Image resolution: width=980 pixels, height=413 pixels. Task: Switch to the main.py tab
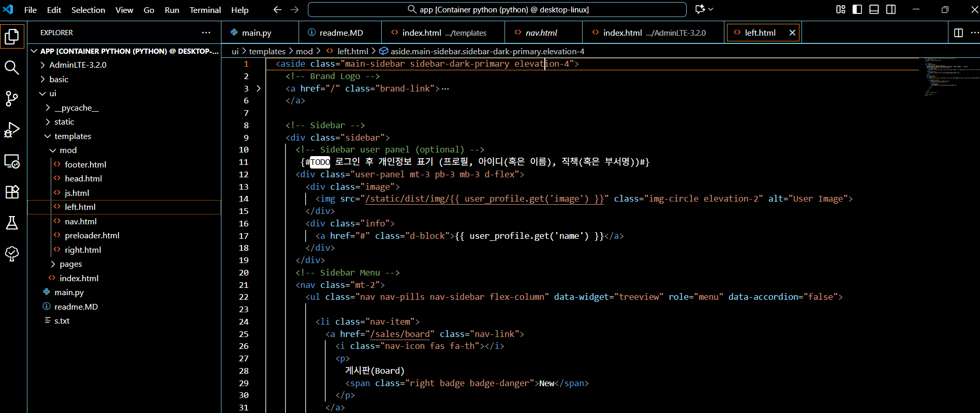coord(260,33)
